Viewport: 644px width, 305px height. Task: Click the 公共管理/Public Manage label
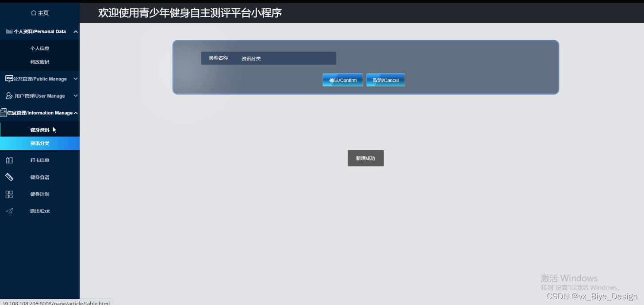tap(40, 79)
